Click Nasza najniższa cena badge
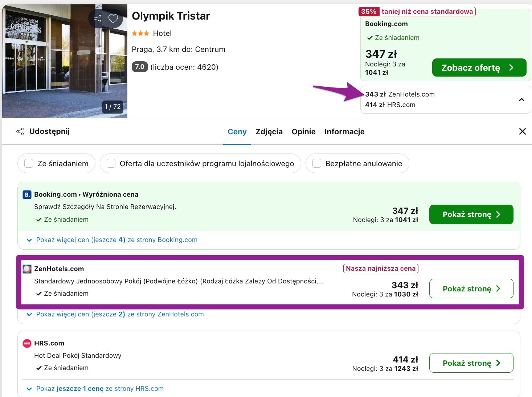Viewport: 532px width, 397px height. pyautogui.click(x=381, y=269)
